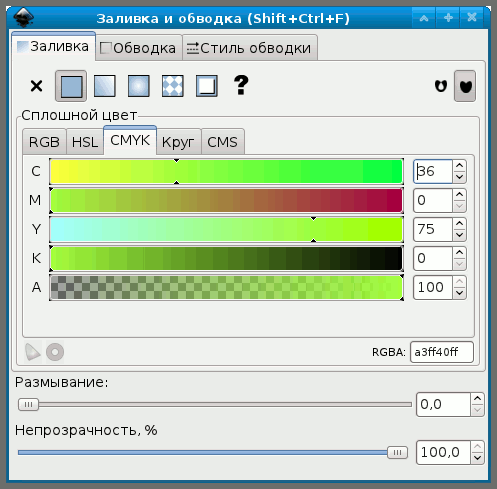This screenshot has height=489, width=497.
Task: Click on the M magenta slider bar
Action: tap(226, 200)
